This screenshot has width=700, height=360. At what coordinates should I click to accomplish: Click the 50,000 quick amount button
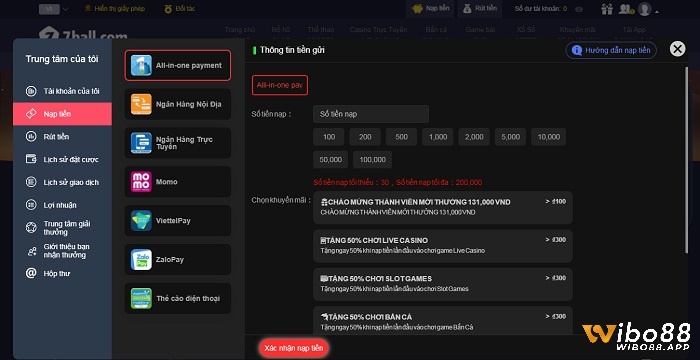330,159
